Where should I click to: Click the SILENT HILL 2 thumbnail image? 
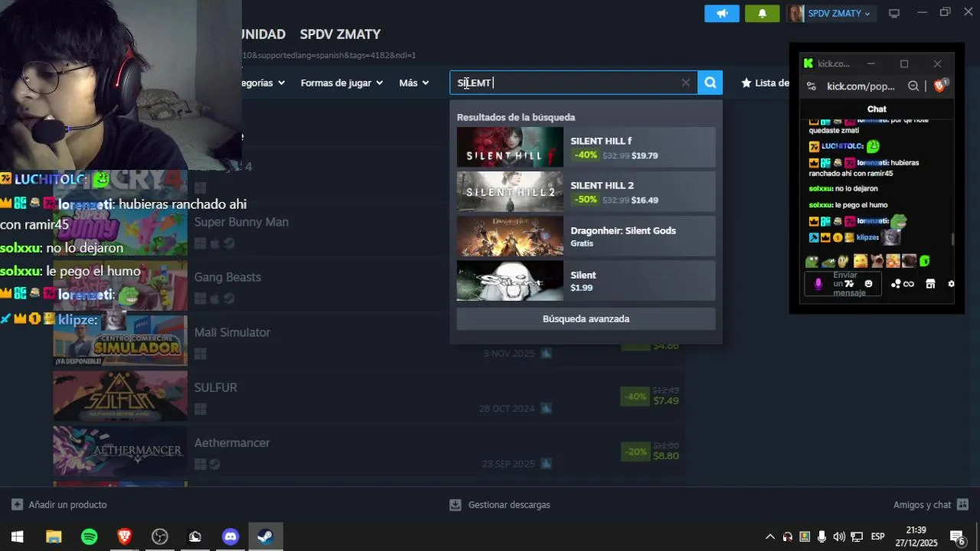pyautogui.click(x=510, y=191)
